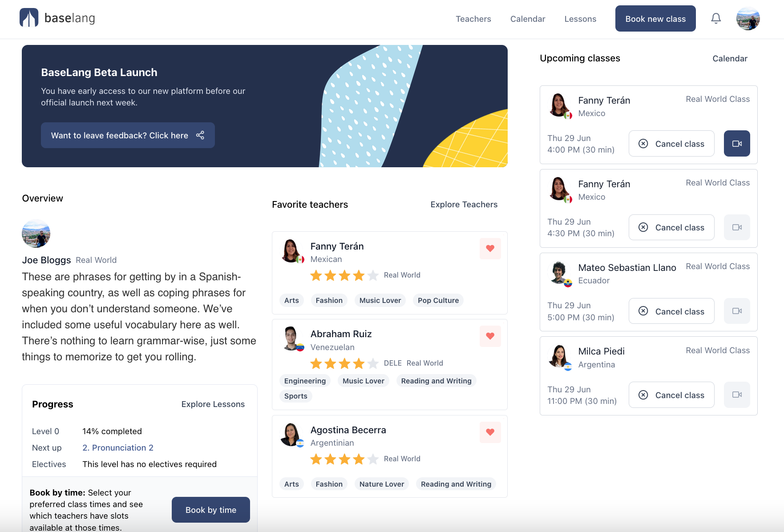Open next lesson 2. Pronunciation 2
The image size is (784, 532).
pyautogui.click(x=118, y=448)
